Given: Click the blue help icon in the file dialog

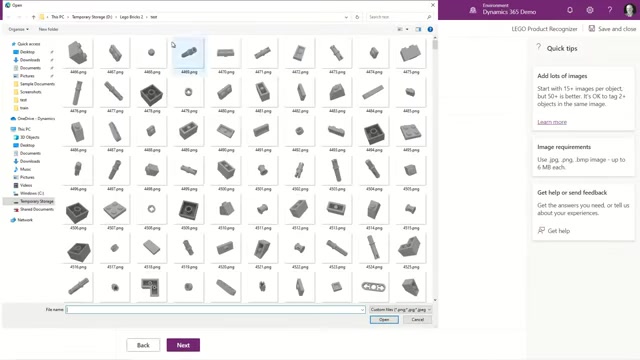Looking at the screenshot, I should click(430, 29).
